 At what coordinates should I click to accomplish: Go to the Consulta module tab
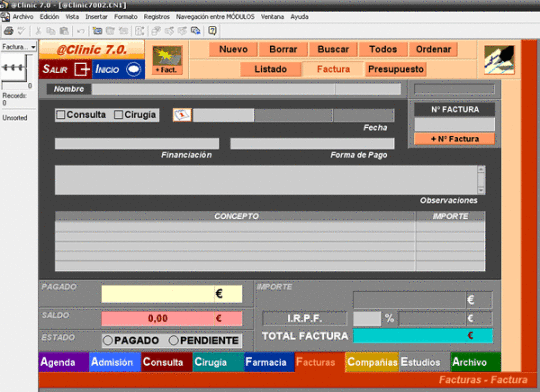[167, 362]
